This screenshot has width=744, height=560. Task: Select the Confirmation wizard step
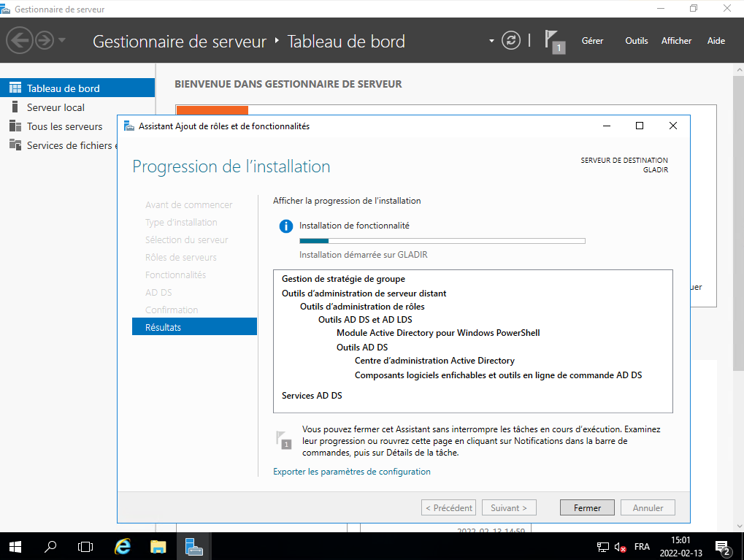[x=172, y=310]
